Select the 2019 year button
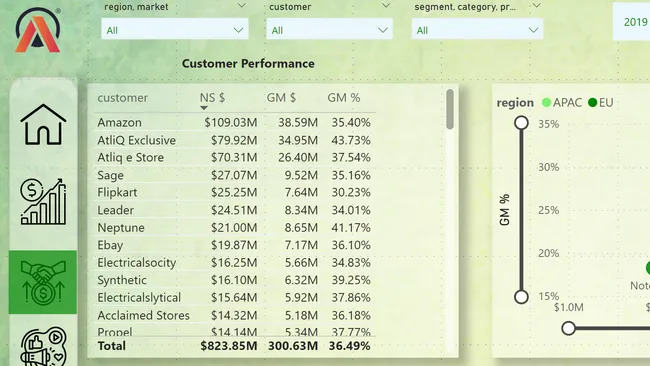This screenshot has height=366, width=650. [x=632, y=22]
